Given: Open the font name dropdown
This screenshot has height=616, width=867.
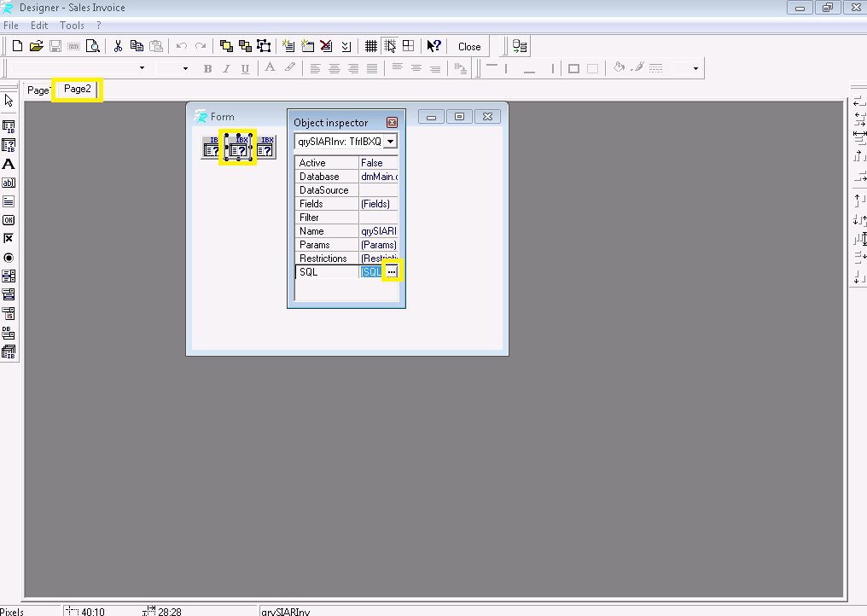Looking at the screenshot, I should point(143,68).
